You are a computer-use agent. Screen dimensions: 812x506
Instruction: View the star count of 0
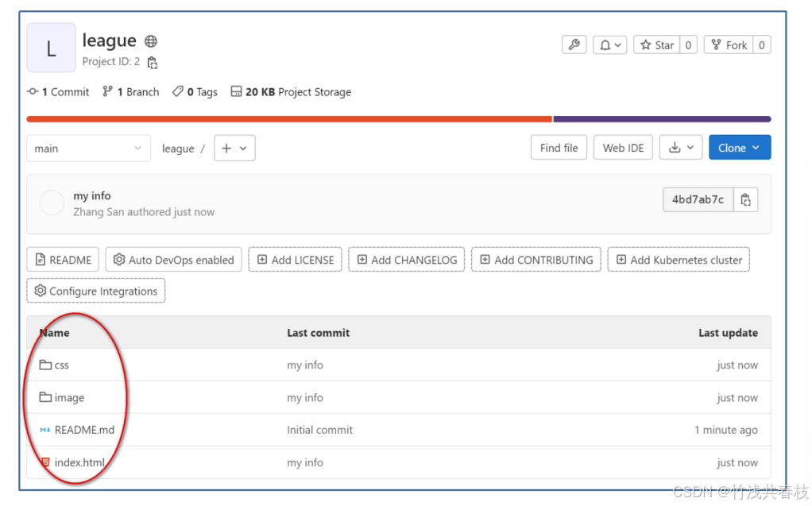click(688, 45)
